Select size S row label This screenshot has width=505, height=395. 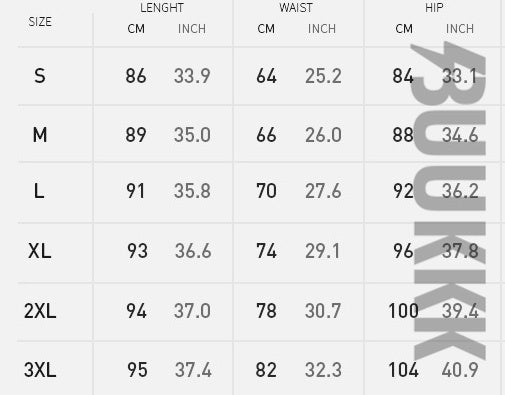click(x=40, y=76)
